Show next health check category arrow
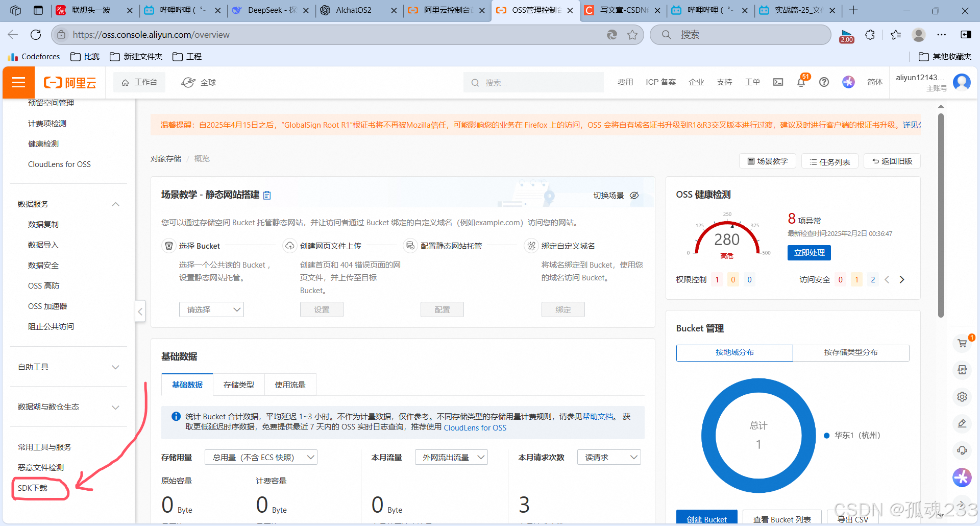 click(902, 279)
